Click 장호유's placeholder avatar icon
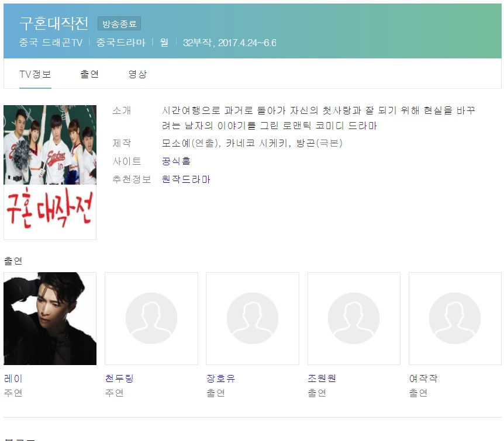Image resolution: width=504 pixels, height=441 pixels. tap(253, 318)
